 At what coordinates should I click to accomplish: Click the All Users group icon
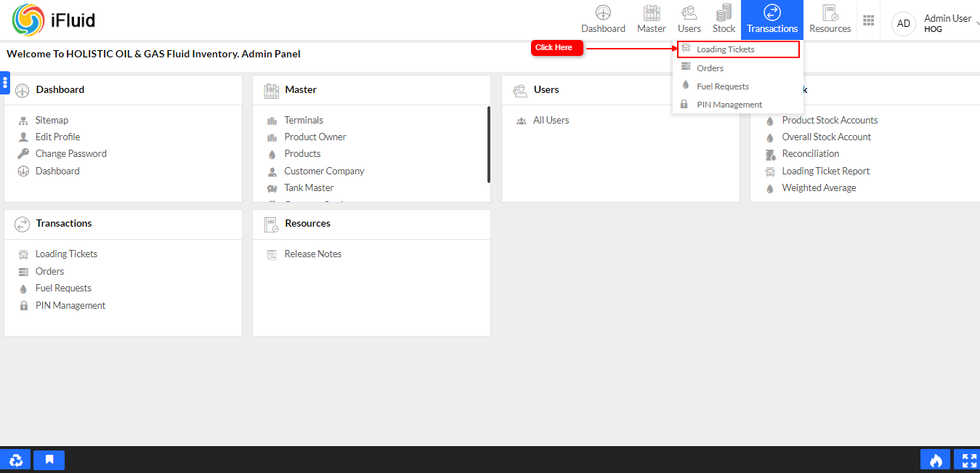tap(521, 121)
